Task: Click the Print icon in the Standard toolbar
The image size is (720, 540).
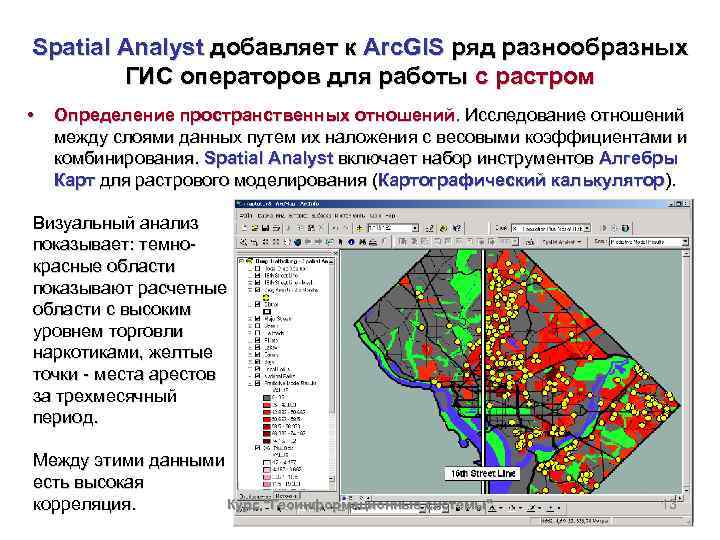Action: point(276,228)
